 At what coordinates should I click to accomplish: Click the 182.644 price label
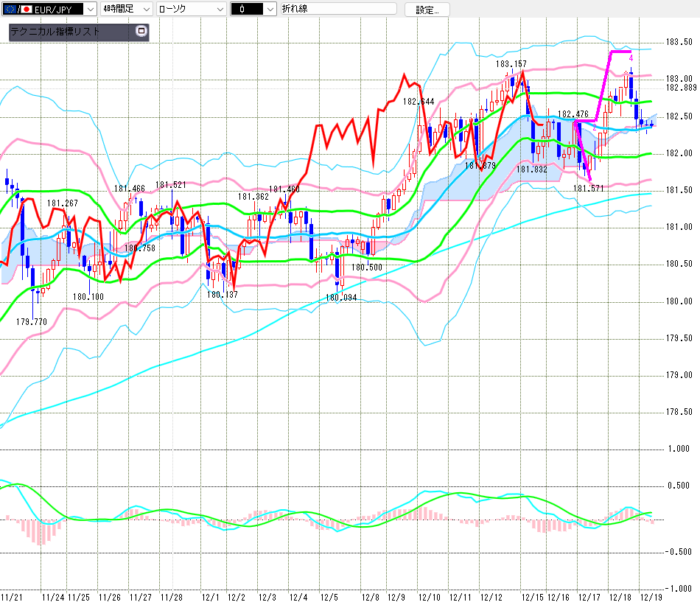[x=419, y=101]
